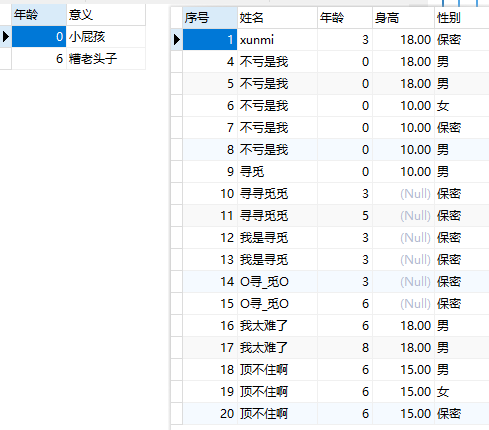Screen dimensions: 489x430
Task: Select the 序号 8 cell
Action: tap(210, 150)
